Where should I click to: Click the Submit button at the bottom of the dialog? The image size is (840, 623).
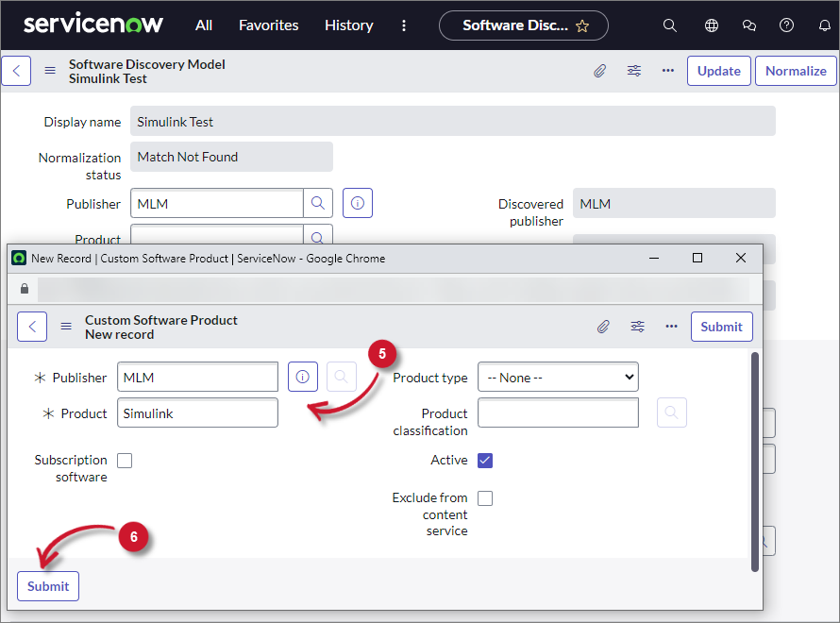(47, 585)
